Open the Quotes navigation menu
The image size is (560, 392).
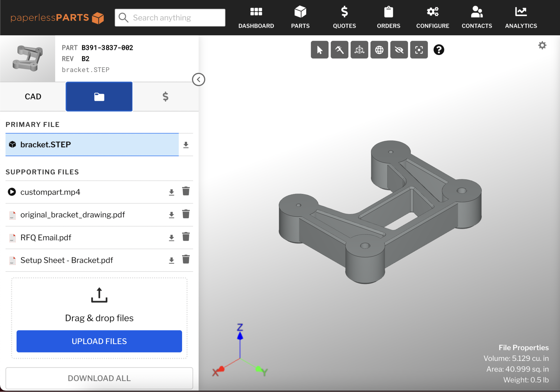pyautogui.click(x=344, y=18)
